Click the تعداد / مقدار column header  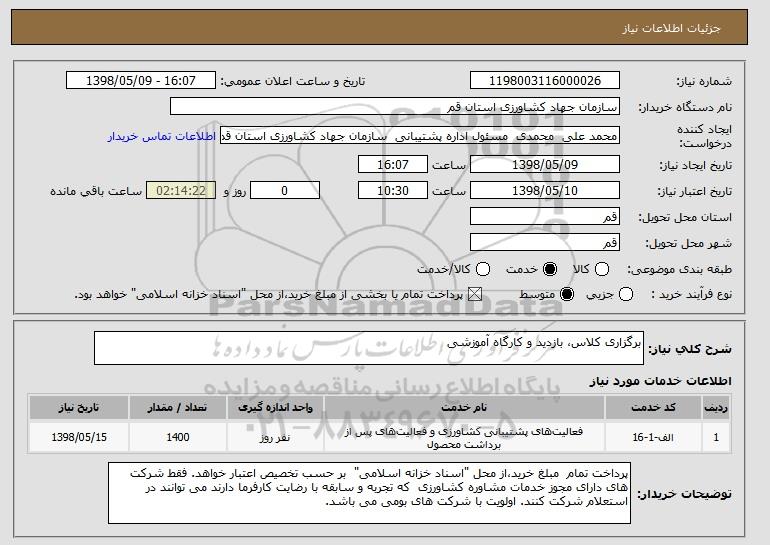pos(177,408)
